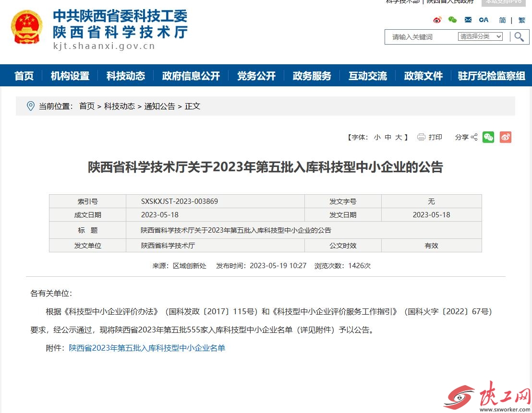Open the OA link in header
This screenshot has width=532, height=413.
[484, 20]
